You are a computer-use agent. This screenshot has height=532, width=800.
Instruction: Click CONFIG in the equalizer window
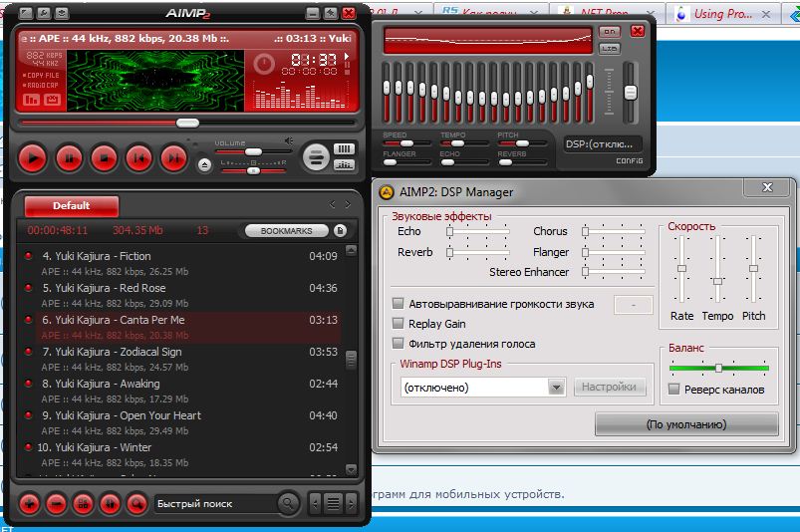click(x=629, y=160)
